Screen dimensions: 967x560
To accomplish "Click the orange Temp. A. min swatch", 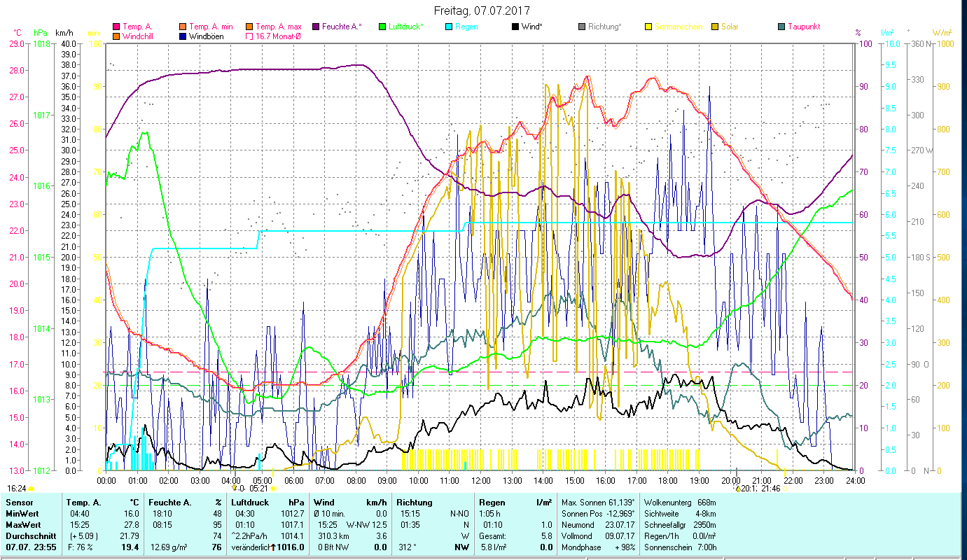I will coord(183,27).
